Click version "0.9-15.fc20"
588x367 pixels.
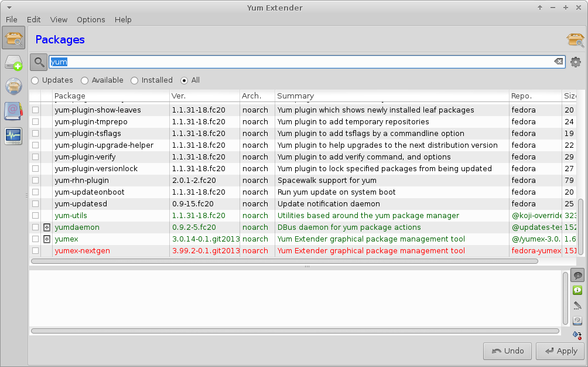click(x=193, y=204)
